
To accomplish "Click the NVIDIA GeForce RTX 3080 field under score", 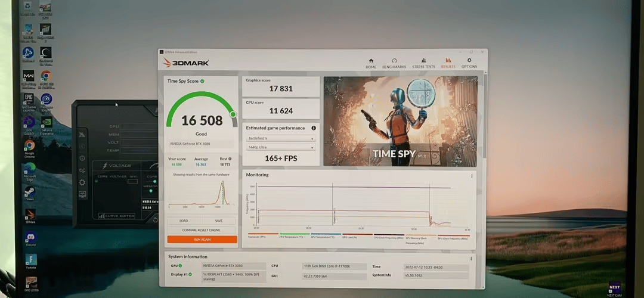I will tap(202, 144).
